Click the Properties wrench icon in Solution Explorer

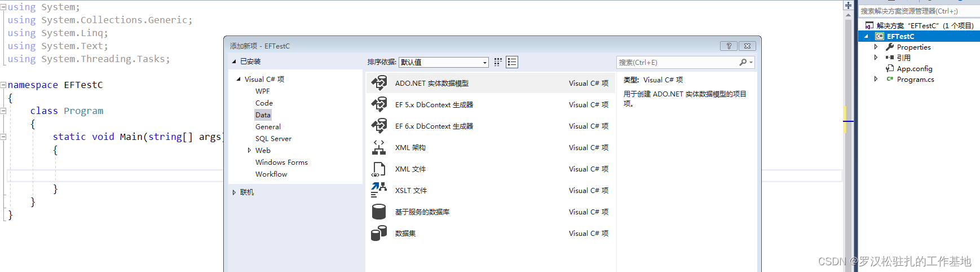pyautogui.click(x=890, y=47)
